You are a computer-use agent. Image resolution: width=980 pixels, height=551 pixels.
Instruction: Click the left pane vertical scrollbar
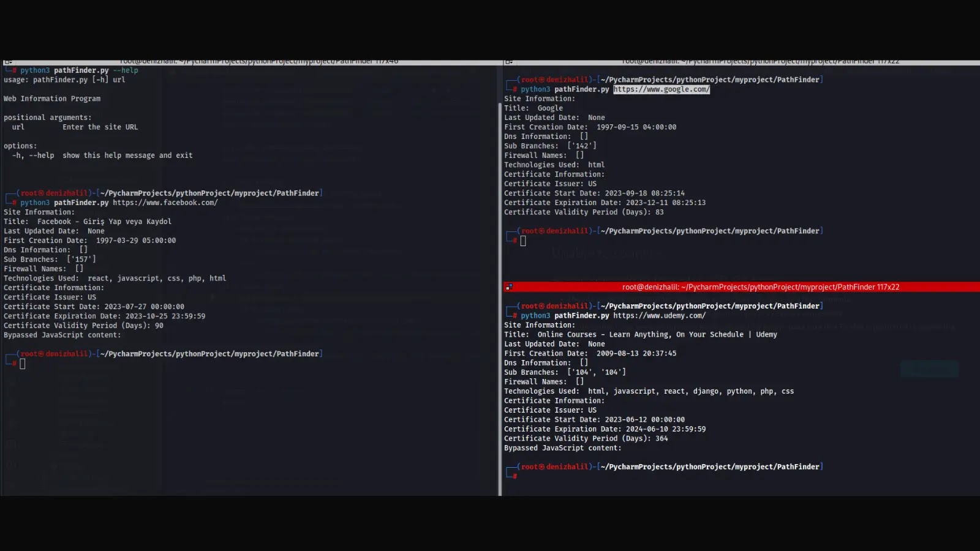tap(500, 298)
